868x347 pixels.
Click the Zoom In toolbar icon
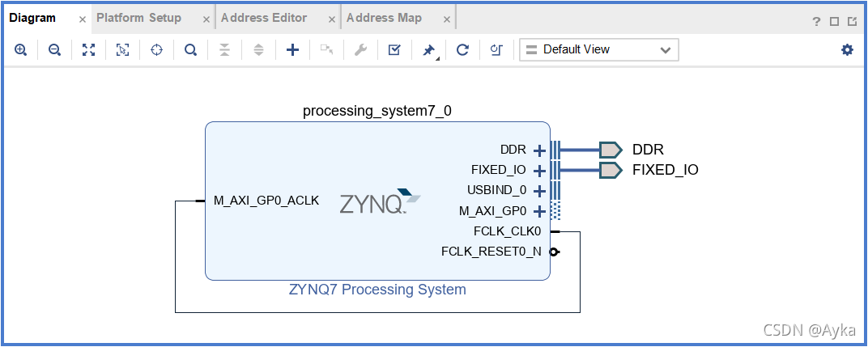(20, 50)
